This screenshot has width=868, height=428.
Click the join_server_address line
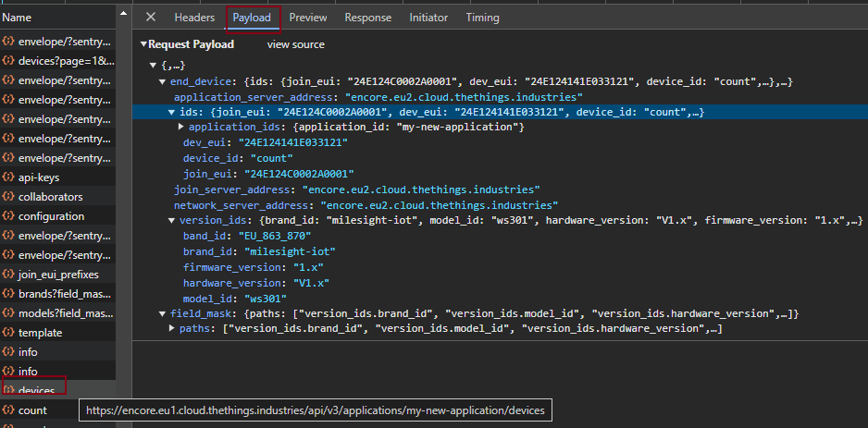point(357,190)
